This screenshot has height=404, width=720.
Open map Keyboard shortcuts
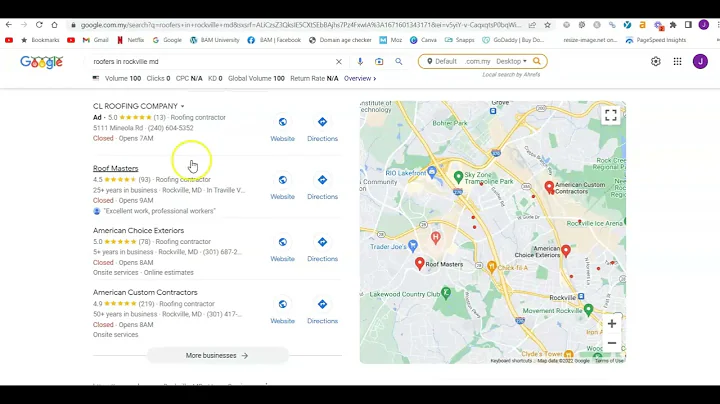coord(511,361)
